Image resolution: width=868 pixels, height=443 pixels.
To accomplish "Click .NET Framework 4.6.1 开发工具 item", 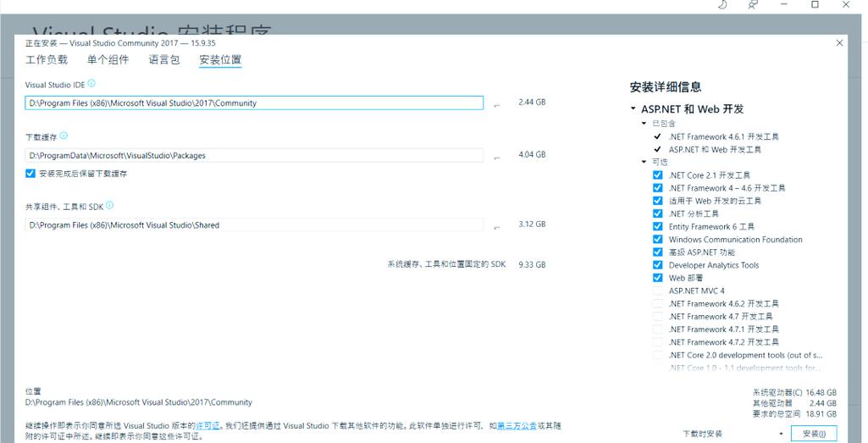I will tap(723, 136).
